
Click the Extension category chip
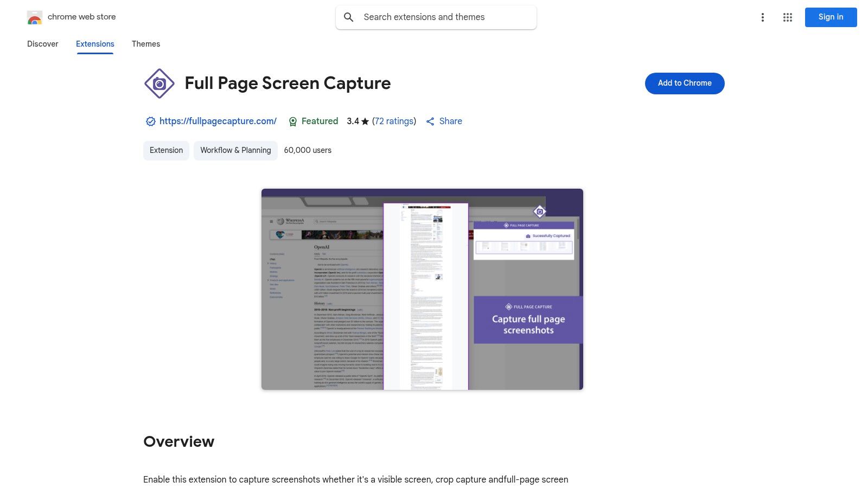tap(166, 150)
